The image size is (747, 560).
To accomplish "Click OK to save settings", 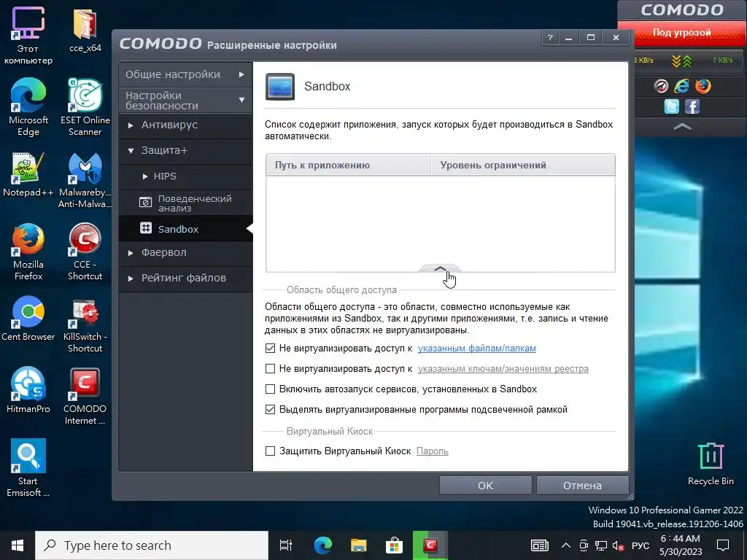I will (485, 485).
